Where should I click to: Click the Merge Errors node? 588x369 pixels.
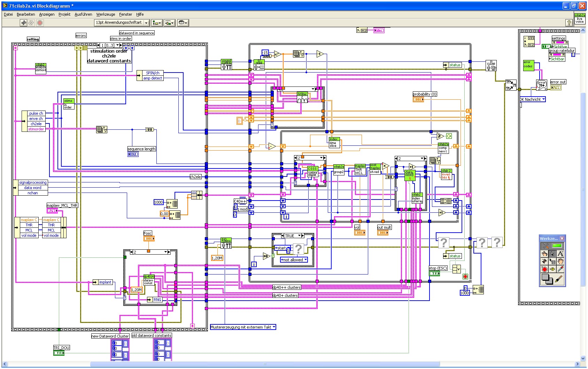pos(511,85)
